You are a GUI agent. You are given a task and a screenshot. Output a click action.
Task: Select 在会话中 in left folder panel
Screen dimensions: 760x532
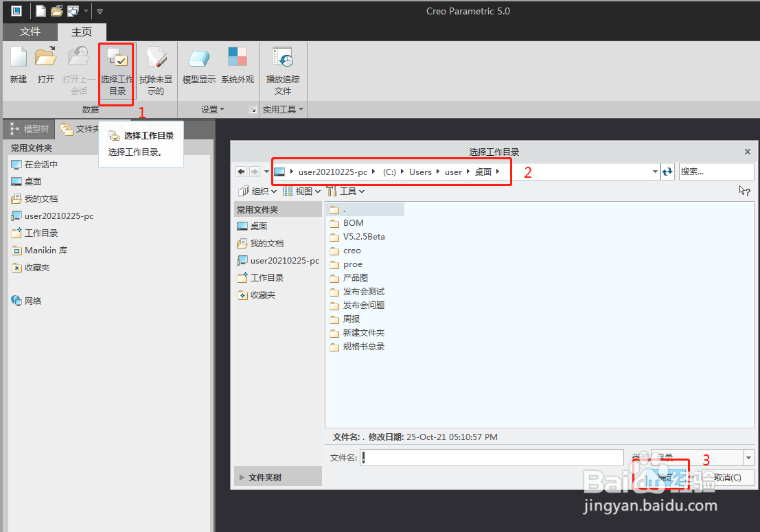pos(34,165)
